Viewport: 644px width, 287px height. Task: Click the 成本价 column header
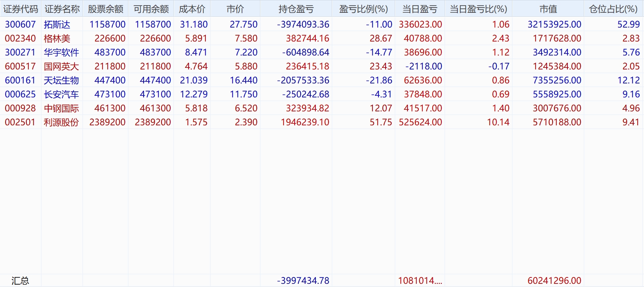point(192,9)
